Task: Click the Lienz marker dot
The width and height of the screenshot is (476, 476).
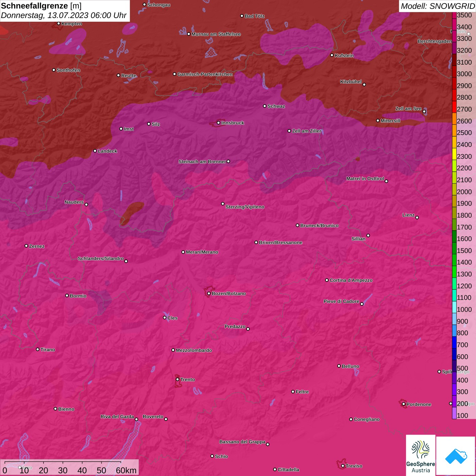Action: 417,218
